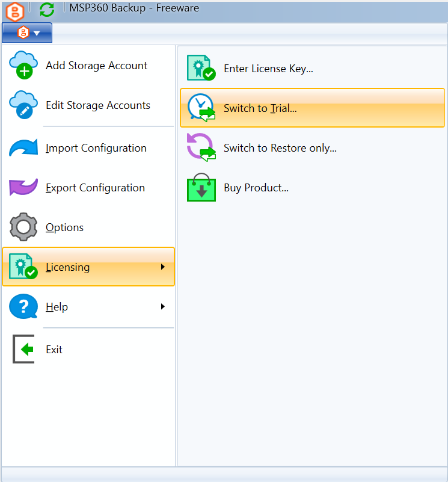The image size is (448, 482).
Task: Open Options using the gear icon
Action: point(23,227)
